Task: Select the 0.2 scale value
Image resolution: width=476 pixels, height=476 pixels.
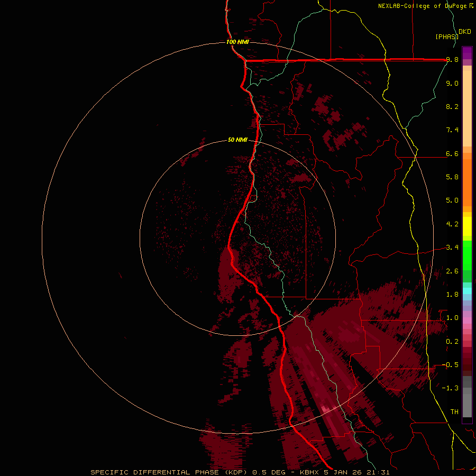Action: 452,342
